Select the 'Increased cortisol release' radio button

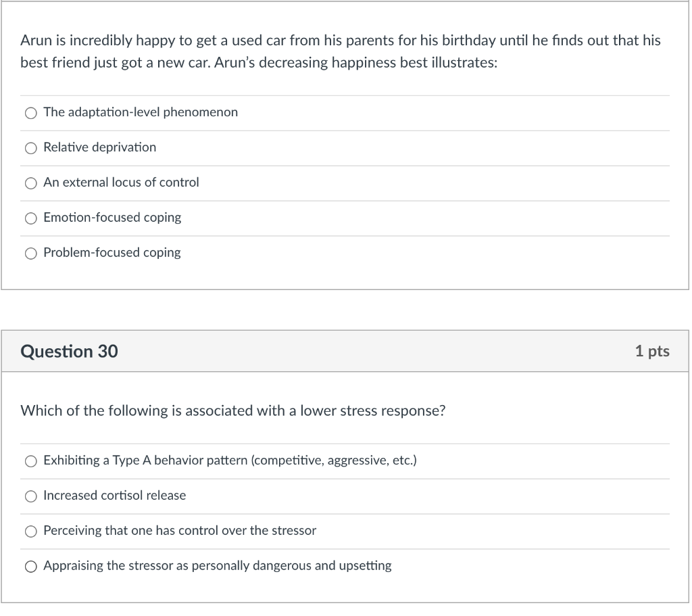click(x=30, y=496)
